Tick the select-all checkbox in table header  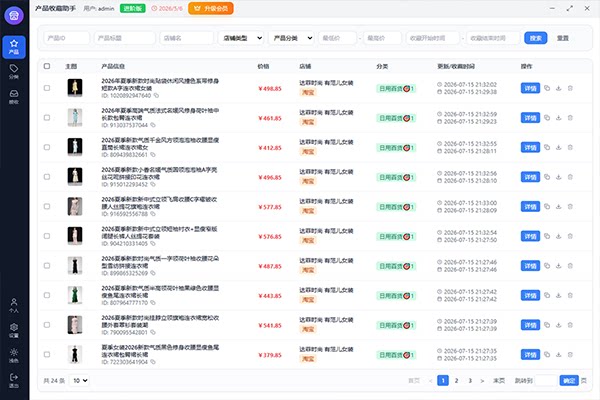pyautogui.click(x=47, y=66)
